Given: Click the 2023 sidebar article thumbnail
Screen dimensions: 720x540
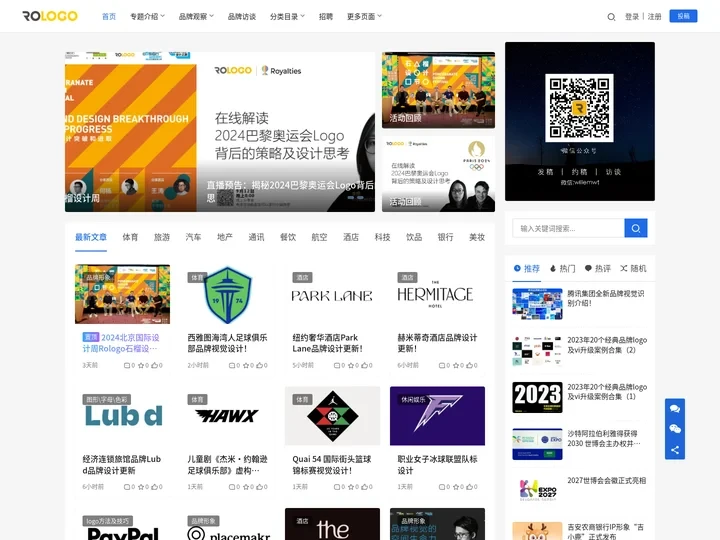Looking at the screenshot, I should [x=537, y=398].
